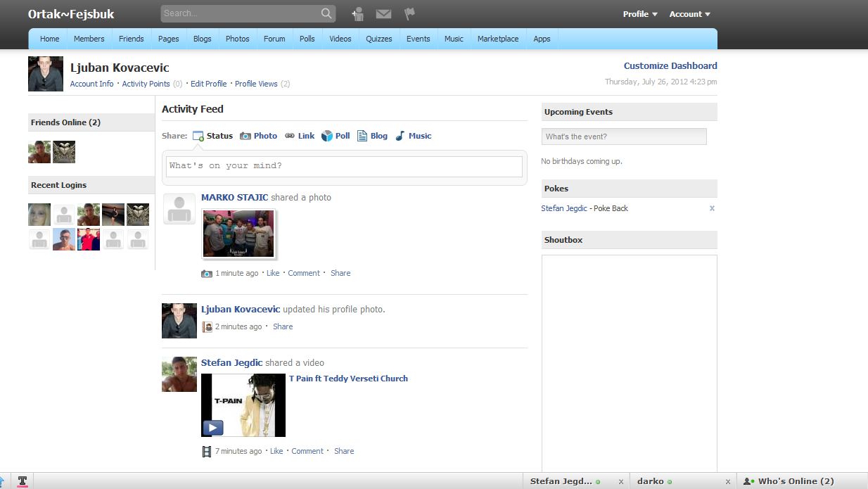868x489 pixels.
Task: Click the search magnifier icon
Action: 326,13
